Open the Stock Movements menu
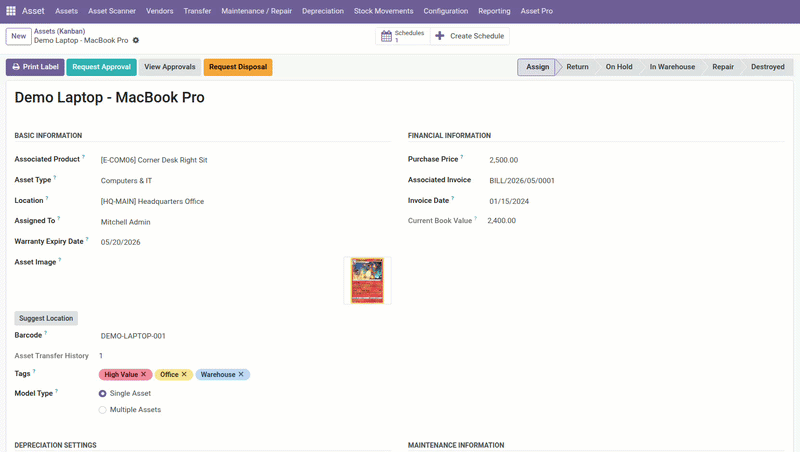This screenshot has height=452, width=800. tap(384, 11)
